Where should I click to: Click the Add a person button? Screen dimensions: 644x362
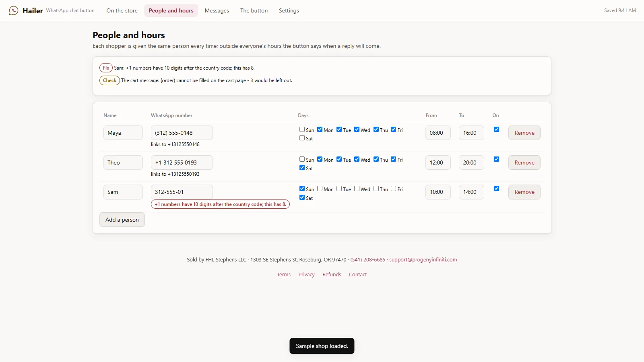tap(122, 220)
